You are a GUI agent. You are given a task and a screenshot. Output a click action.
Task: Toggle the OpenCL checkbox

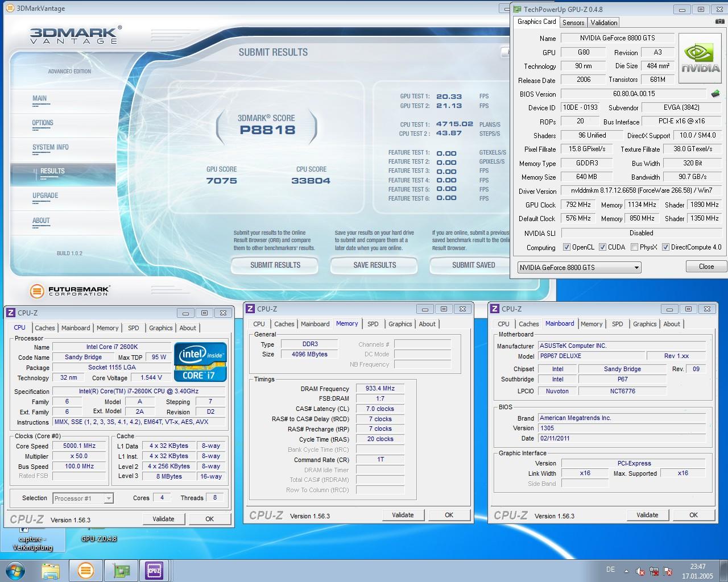pos(566,247)
